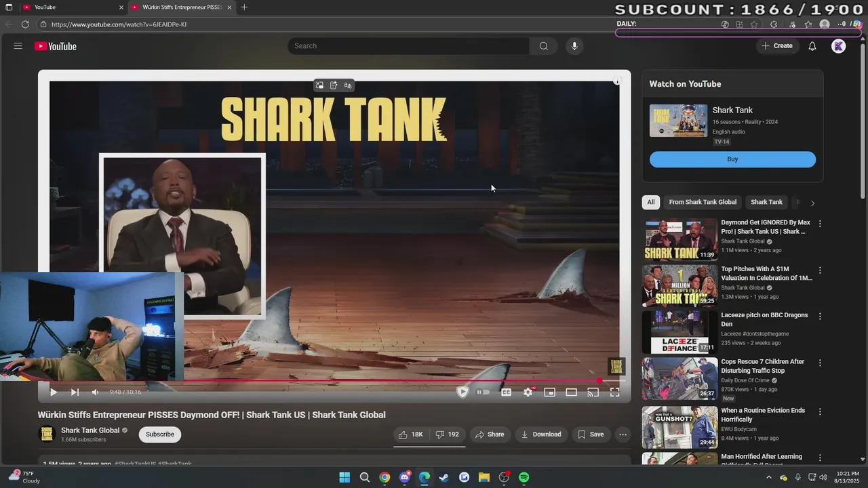Open the Daymond Get IGNORED By Max Pro video

click(x=766, y=227)
